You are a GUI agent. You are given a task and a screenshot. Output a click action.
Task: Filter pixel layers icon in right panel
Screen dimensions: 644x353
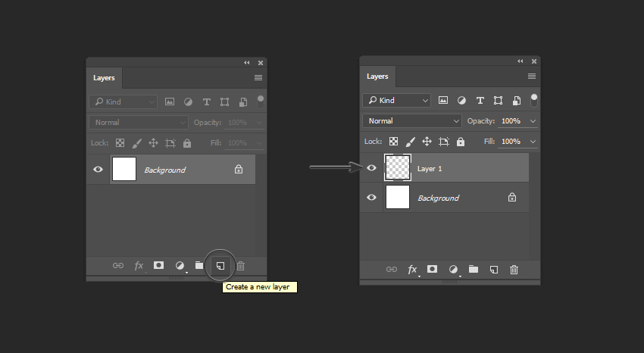point(443,100)
